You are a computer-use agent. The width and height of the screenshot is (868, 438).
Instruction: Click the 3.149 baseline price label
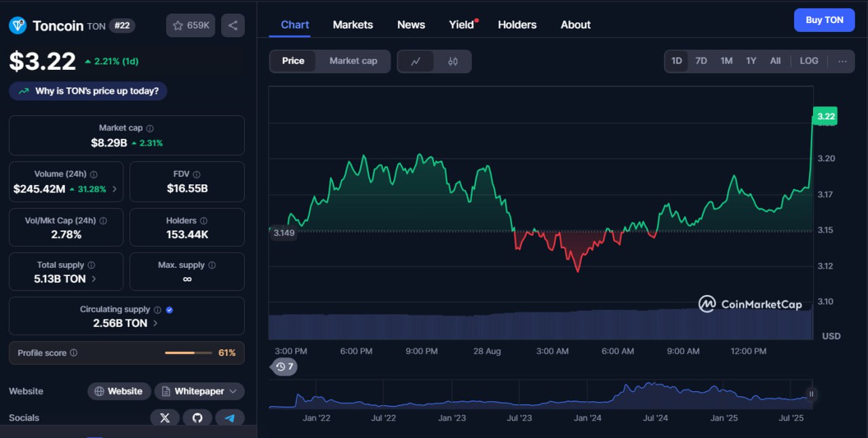pyautogui.click(x=283, y=233)
